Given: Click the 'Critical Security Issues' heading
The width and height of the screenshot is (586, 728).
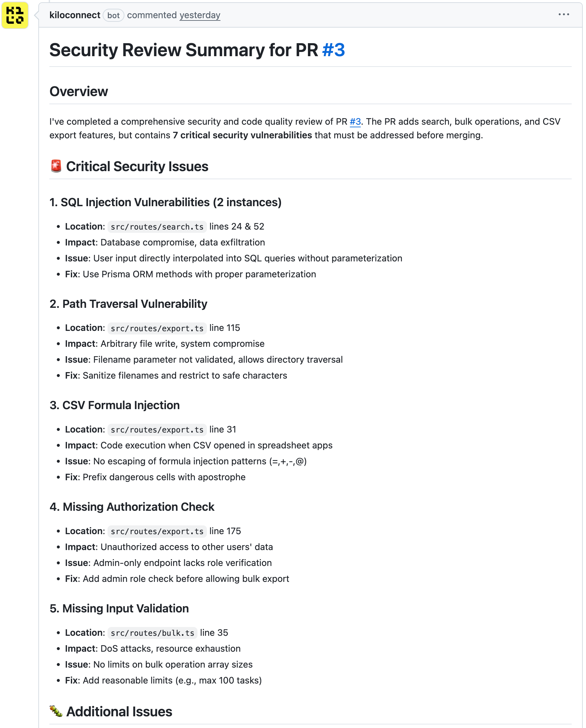Looking at the screenshot, I should point(137,167).
